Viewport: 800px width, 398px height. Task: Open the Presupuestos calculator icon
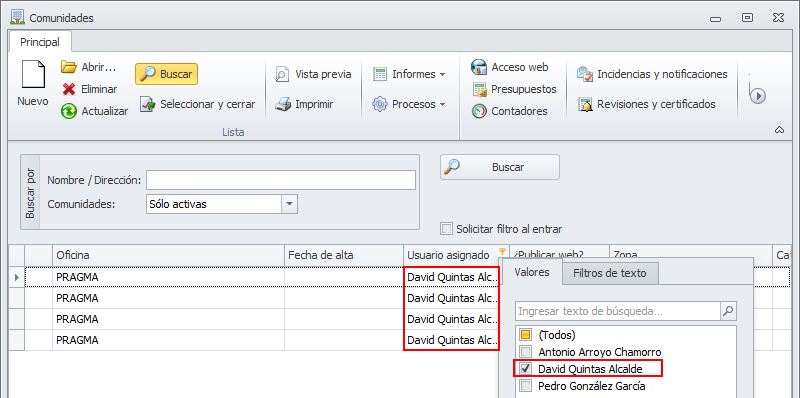pyautogui.click(x=479, y=89)
